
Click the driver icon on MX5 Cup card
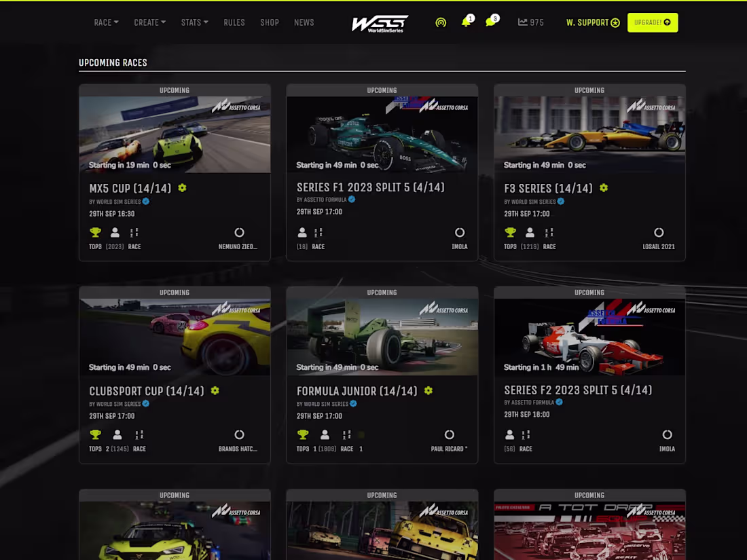pos(115,232)
